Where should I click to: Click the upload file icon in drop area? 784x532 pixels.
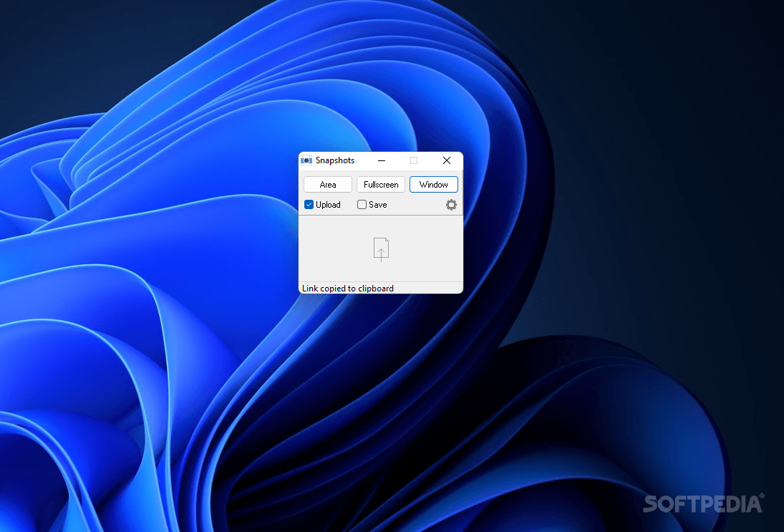pos(381,249)
